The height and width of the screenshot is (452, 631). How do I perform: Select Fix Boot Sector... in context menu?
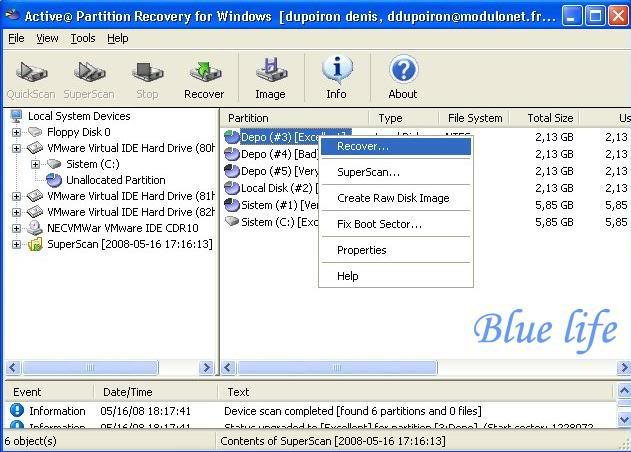(x=396, y=224)
